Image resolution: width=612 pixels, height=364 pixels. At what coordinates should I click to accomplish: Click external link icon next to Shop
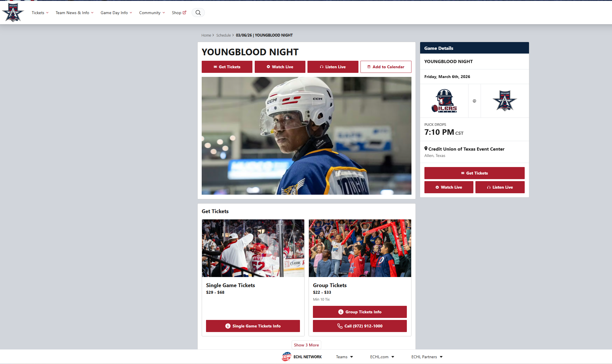point(184,13)
